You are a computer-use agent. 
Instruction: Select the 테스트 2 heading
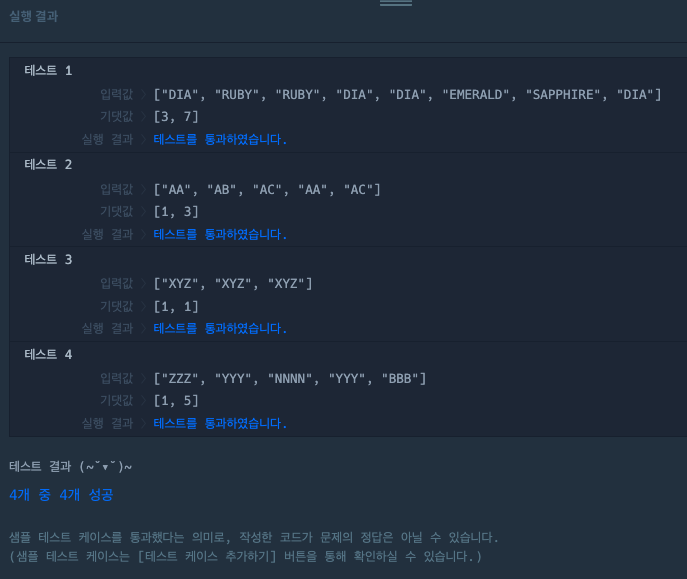[x=48, y=165]
